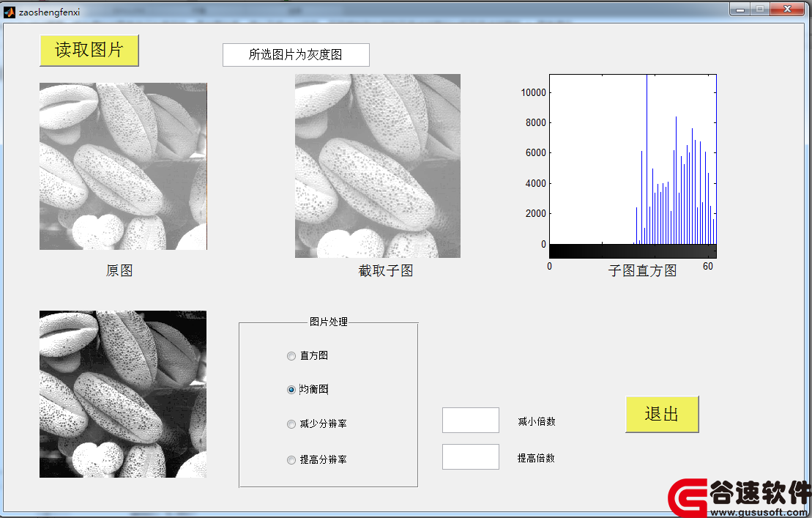This screenshot has height=518, width=812.
Task: Click the zaoshengfenxi window title text
Action: pos(50,12)
